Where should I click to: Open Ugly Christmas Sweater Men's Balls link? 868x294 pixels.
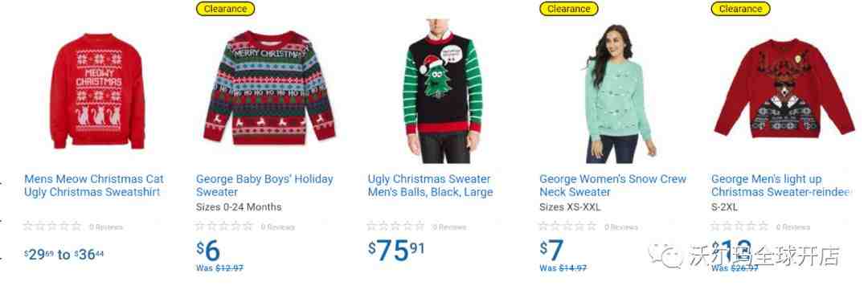(x=430, y=186)
